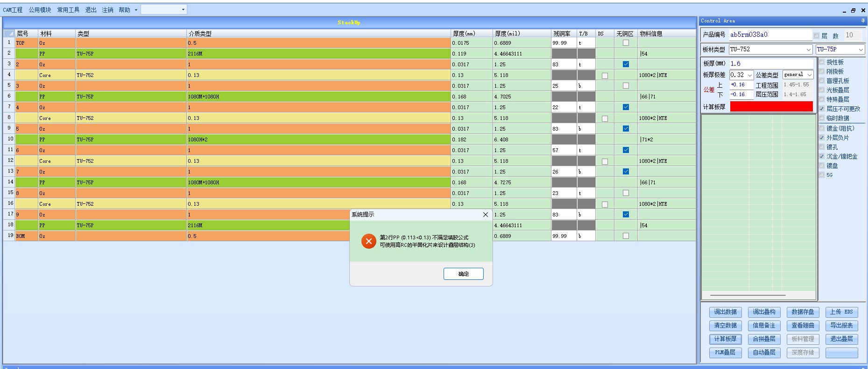The image size is (868, 369).
Task: Click the 板厚(MM) field showing 1.6
Action: coord(771,64)
